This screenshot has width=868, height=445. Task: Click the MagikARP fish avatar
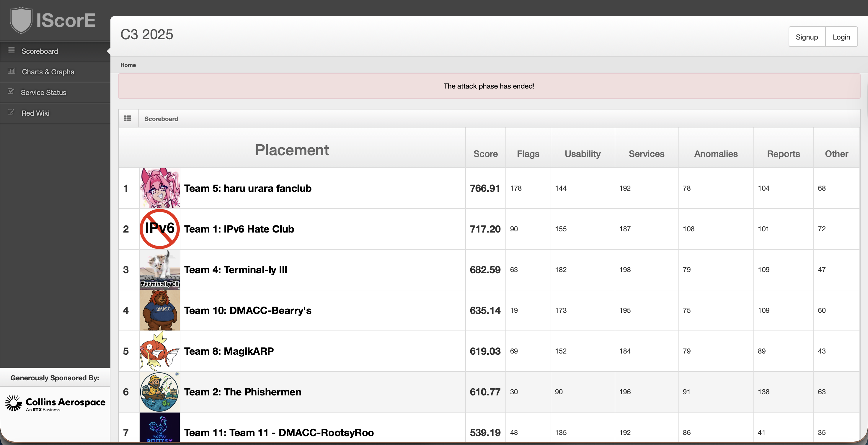click(159, 351)
